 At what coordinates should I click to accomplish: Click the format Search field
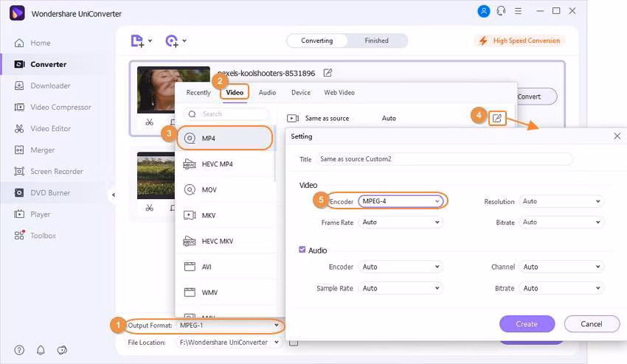click(x=226, y=114)
